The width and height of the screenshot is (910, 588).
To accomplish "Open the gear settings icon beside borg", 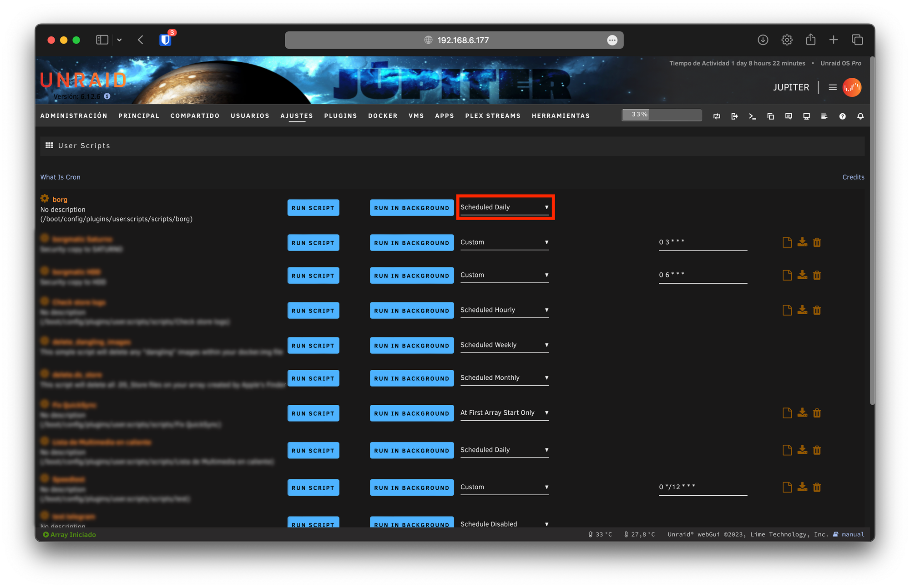I will click(45, 198).
